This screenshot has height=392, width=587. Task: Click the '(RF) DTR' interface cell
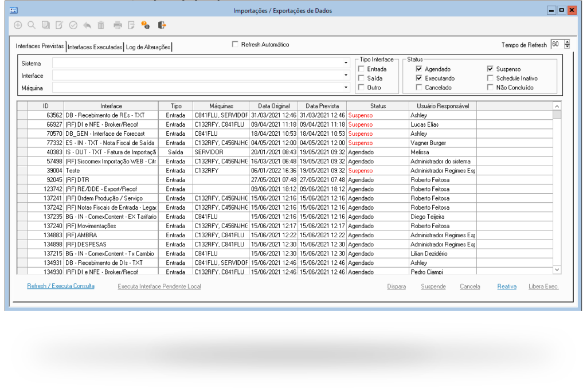111,180
